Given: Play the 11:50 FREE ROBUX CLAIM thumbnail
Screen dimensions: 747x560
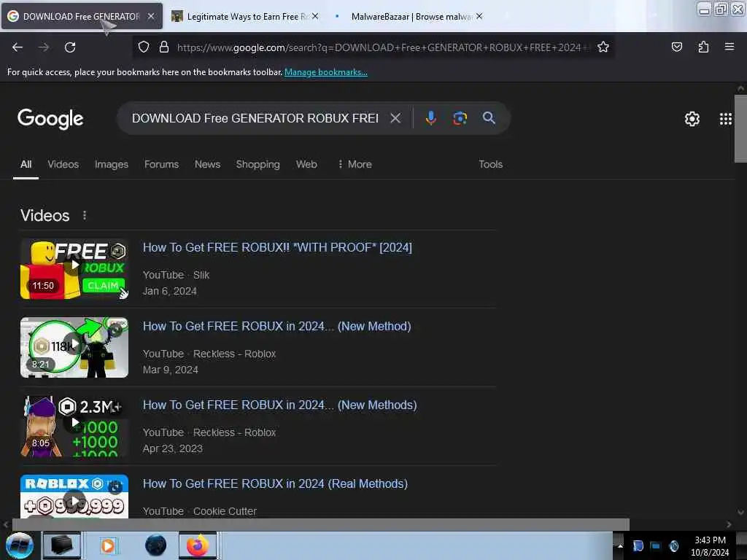Looking at the screenshot, I should 74,269.
